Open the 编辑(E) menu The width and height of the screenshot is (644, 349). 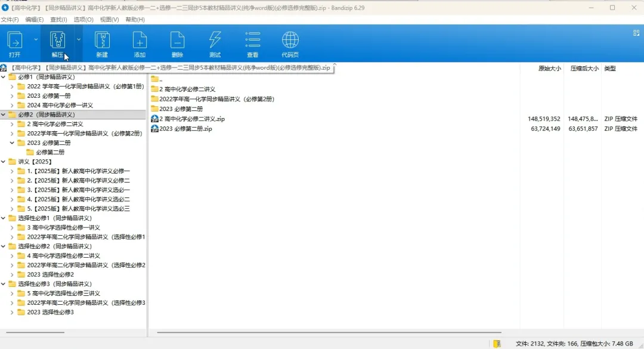[x=35, y=19]
